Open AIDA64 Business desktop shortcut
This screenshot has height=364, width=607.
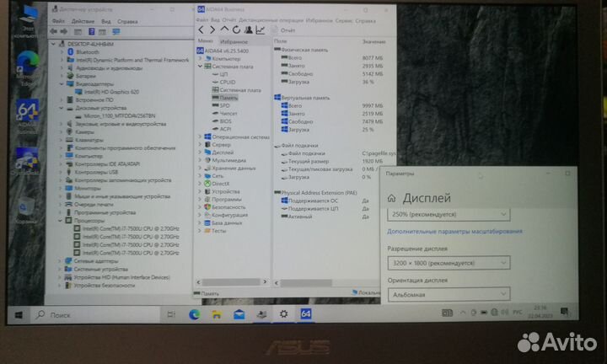tap(27, 117)
